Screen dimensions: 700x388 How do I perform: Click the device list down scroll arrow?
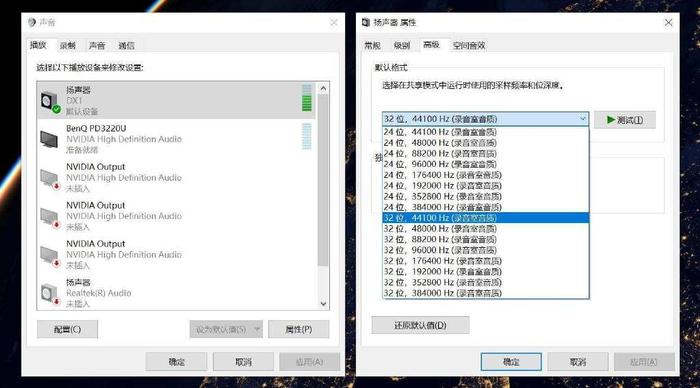[x=324, y=304]
